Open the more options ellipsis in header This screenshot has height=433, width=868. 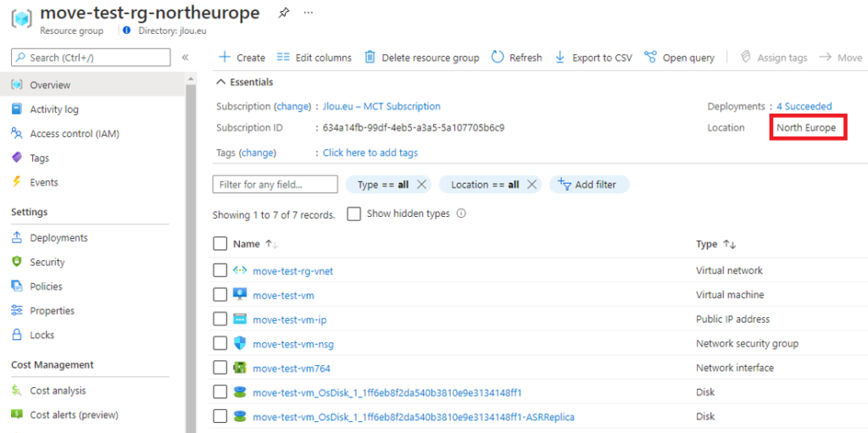(309, 14)
